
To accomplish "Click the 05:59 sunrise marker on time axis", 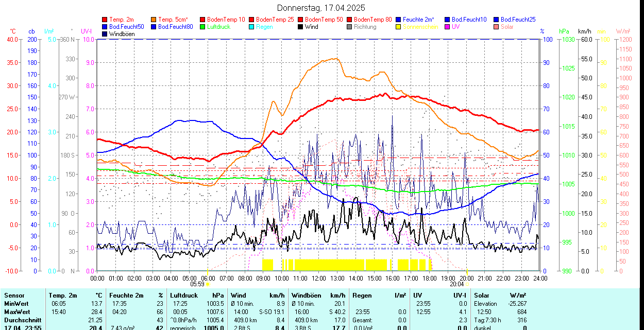I will (x=197, y=284).
